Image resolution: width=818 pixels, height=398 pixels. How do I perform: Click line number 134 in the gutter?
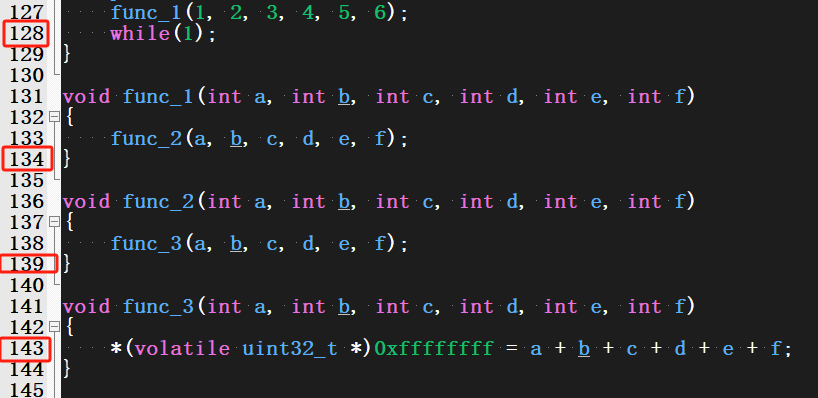pos(26,159)
